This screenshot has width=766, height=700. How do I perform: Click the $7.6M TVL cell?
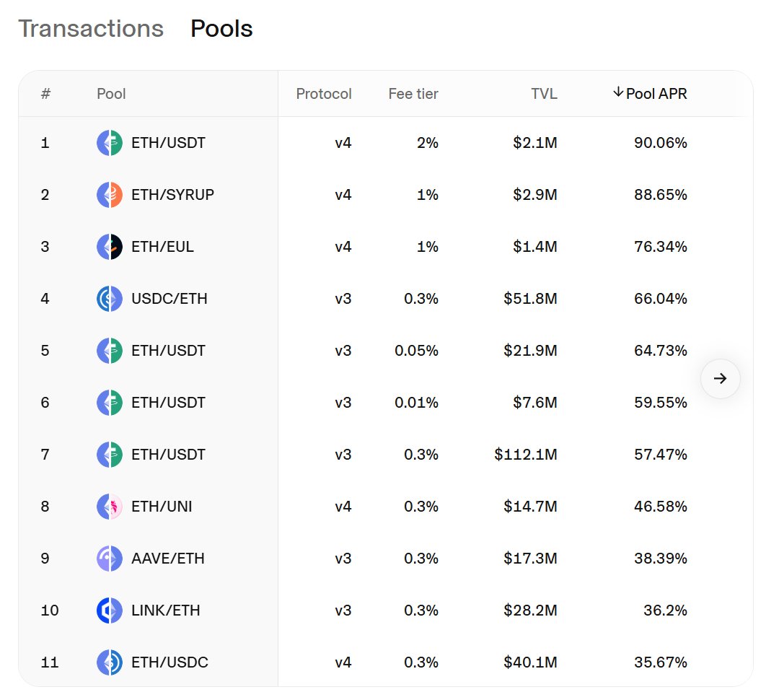535,402
